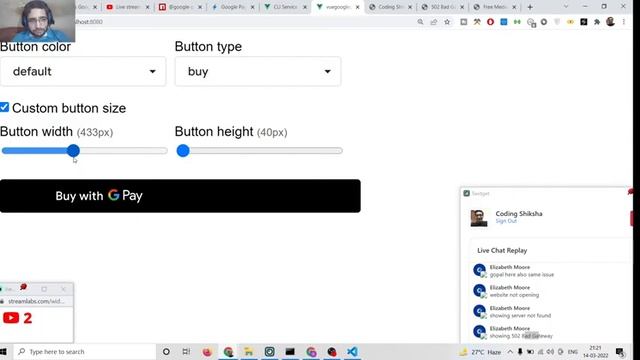
Task: Click the Coding Shiksha profile picture in widget
Action: click(x=479, y=218)
